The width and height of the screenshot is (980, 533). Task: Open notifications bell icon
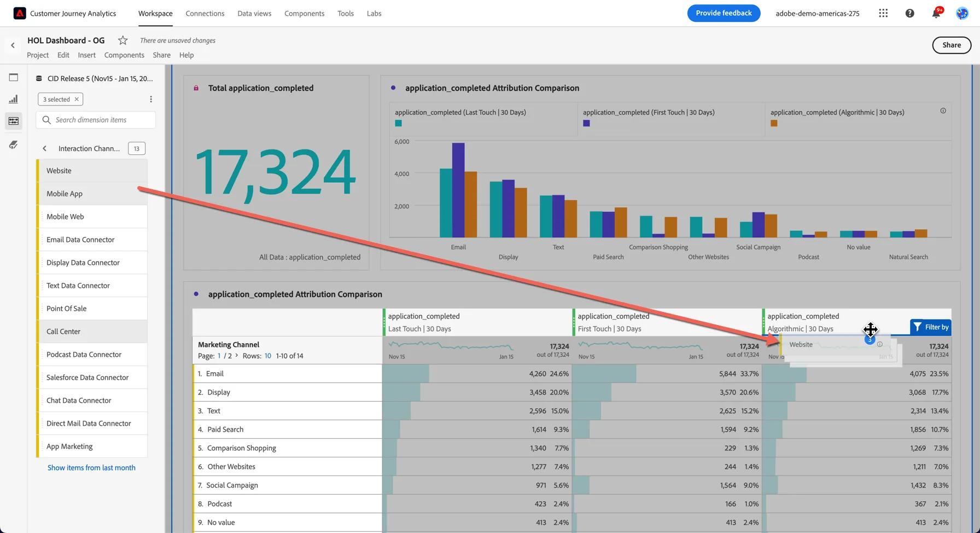936,14
